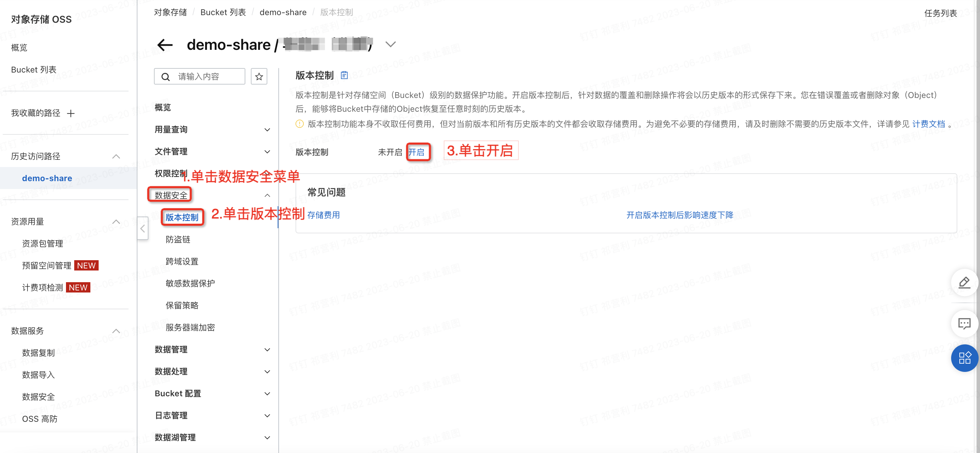
Task: Expand the 文件管理 menu section
Action: click(267, 152)
